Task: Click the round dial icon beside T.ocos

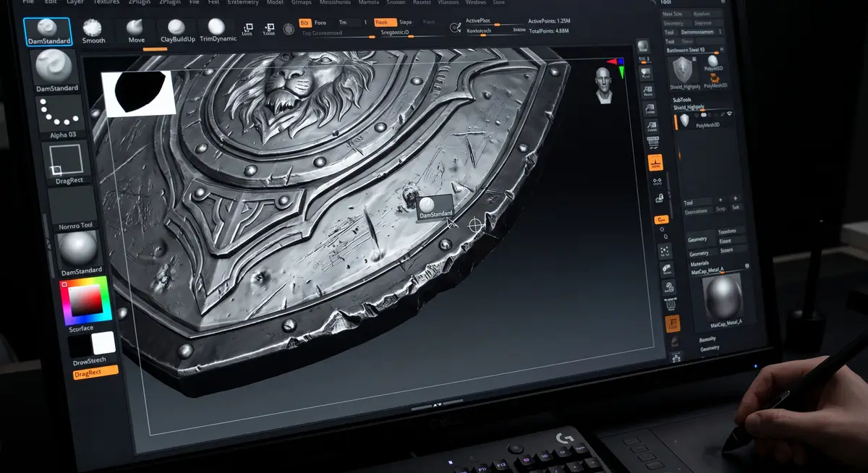Action: pyautogui.click(x=289, y=29)
